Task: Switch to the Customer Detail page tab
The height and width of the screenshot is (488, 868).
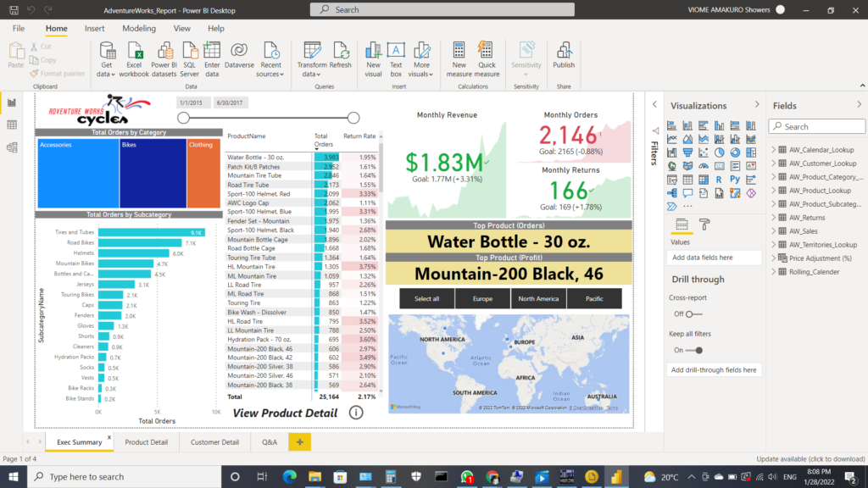Action: 214,442
